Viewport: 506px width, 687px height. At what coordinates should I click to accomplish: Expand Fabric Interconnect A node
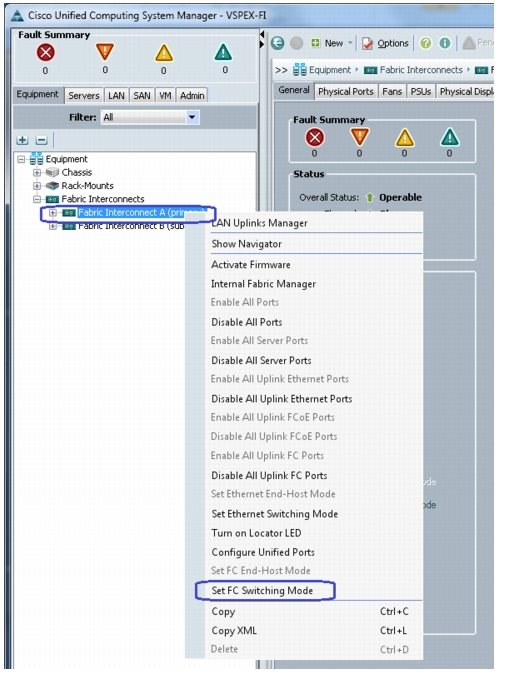(x=53, y=213)
